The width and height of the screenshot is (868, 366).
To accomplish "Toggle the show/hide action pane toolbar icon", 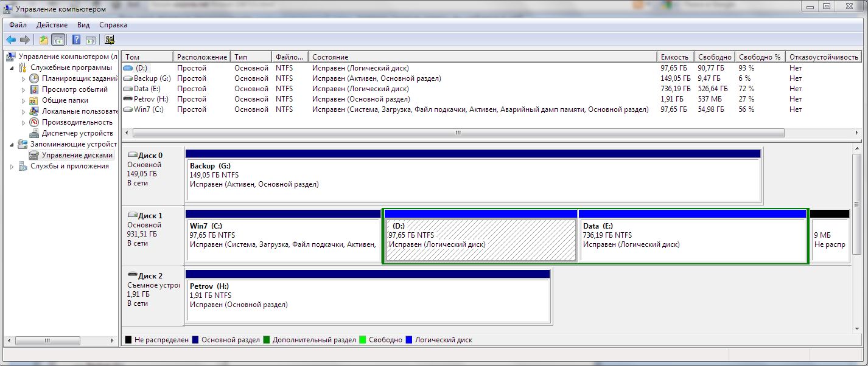I will click(91, 40).
